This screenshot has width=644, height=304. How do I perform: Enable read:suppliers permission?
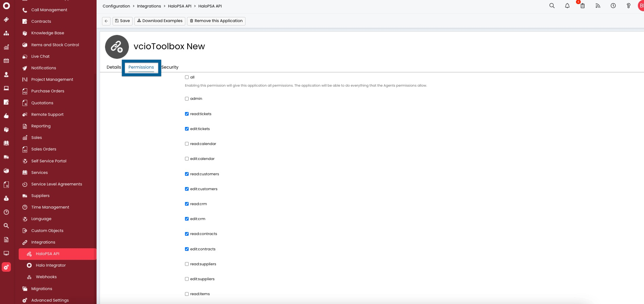187,264
